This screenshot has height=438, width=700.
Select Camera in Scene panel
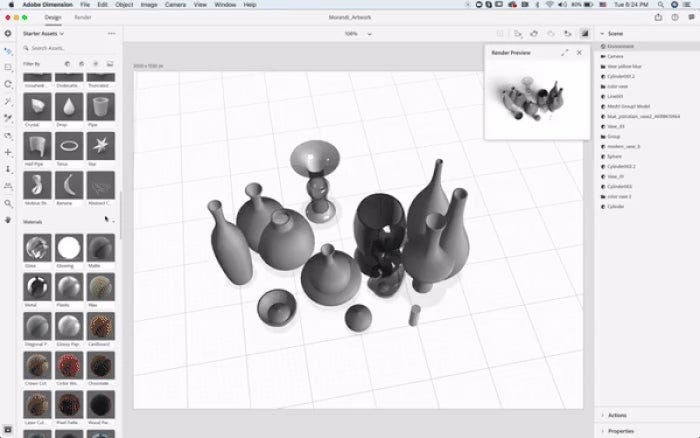(x=647, y=56)
